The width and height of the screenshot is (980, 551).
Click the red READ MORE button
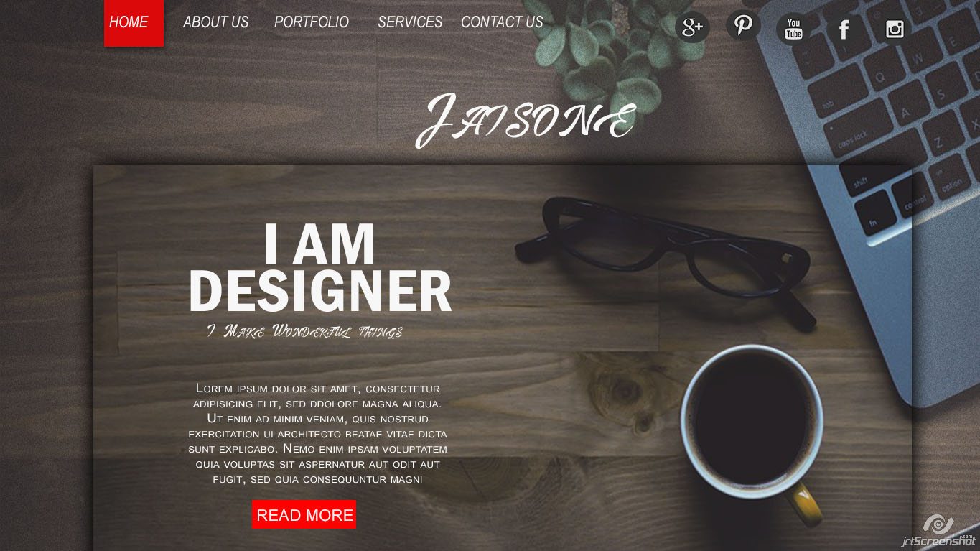click(x=304, y=514)
